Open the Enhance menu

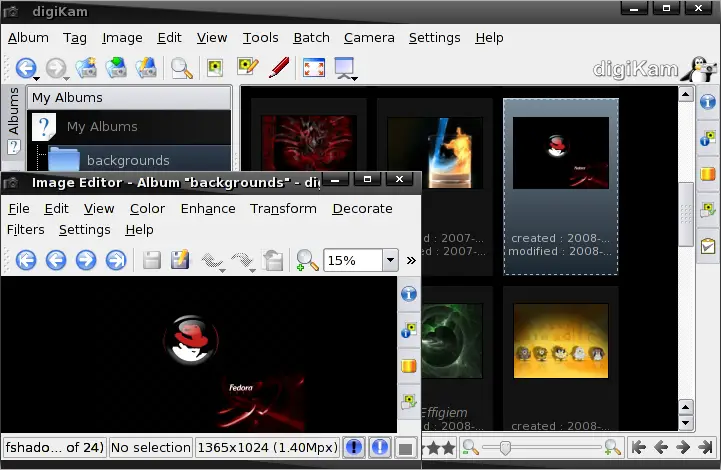208,209
